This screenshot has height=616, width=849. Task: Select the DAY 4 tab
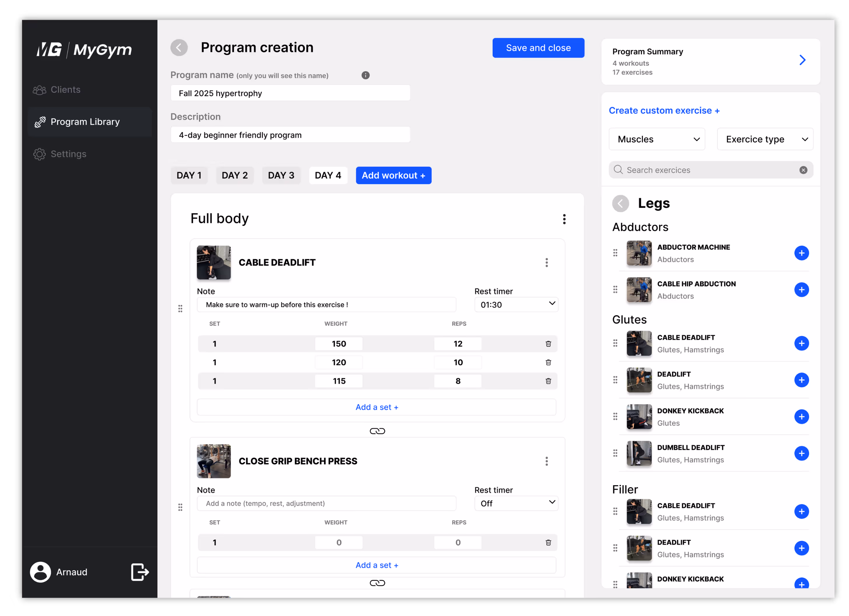[328, 175]
